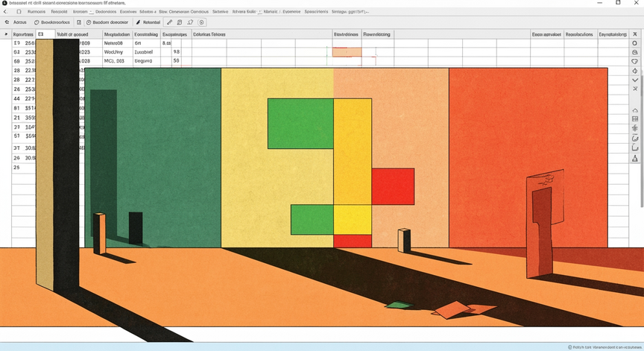The image size is (644, 351).
Task: Open the 'Eoorives' menu
Action: [x=128, y=12]
